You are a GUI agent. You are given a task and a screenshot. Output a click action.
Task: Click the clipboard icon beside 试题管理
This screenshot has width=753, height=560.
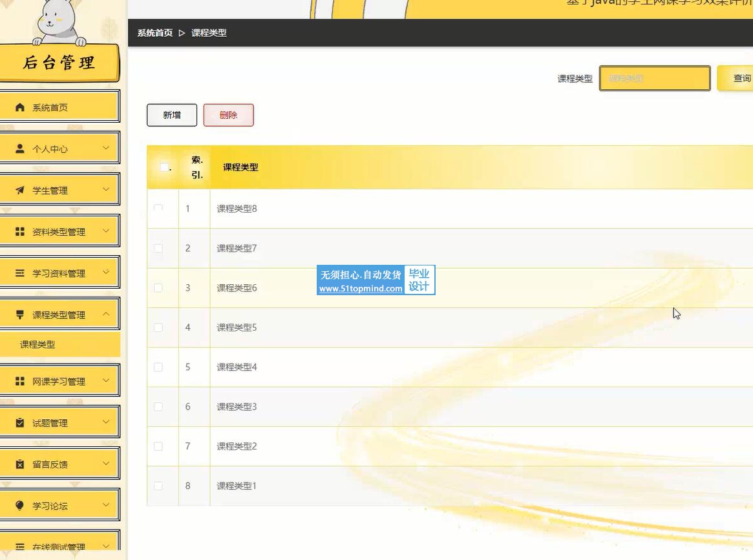(19, 423)
